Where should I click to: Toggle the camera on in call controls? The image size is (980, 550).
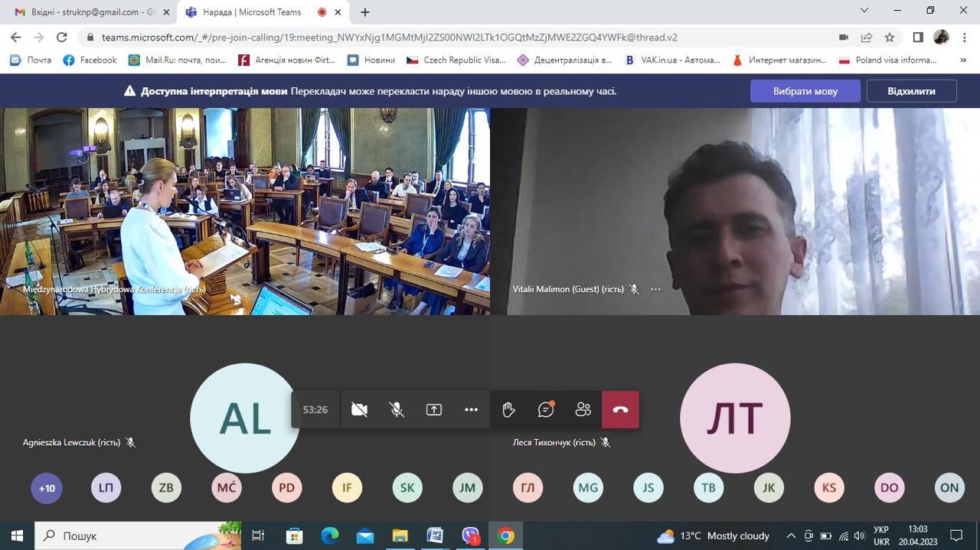coord(359,410)
